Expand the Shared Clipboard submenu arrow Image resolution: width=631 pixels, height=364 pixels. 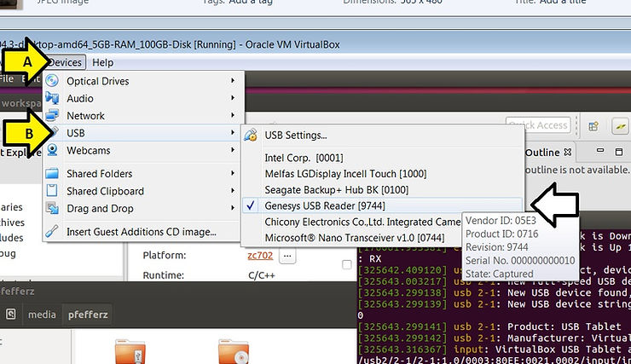[x=233, y=191]
